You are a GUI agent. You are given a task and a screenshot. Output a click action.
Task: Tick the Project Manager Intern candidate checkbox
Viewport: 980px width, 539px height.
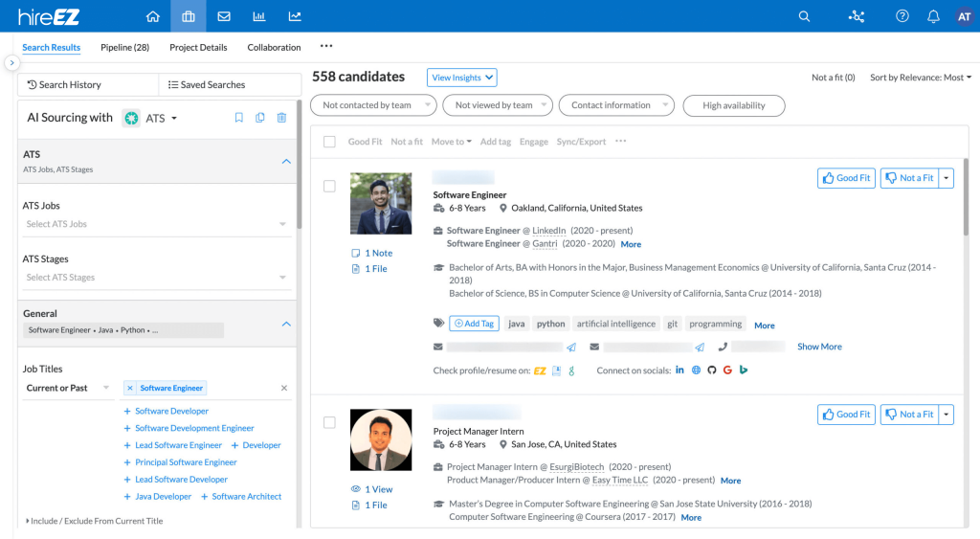[329, 422]
